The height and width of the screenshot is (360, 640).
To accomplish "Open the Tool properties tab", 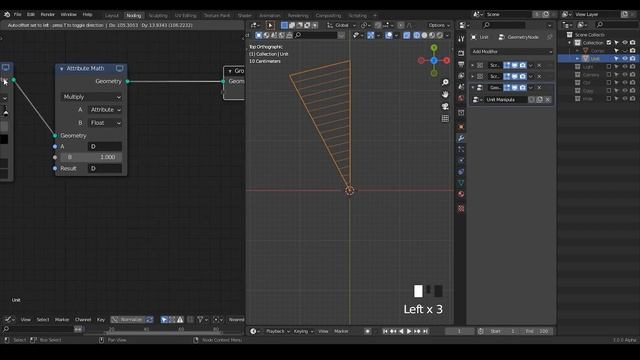I will 461,39.
